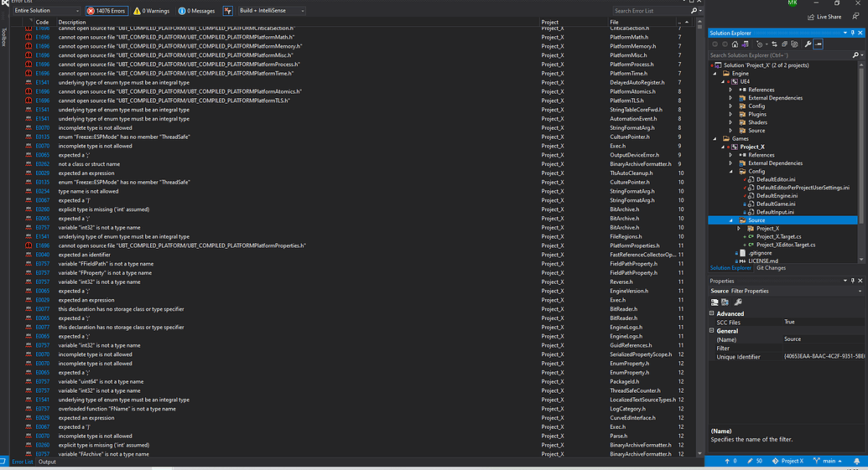Open Properties wrench icon in Solution Explorer
868x470 pixels.
[808, 44]
